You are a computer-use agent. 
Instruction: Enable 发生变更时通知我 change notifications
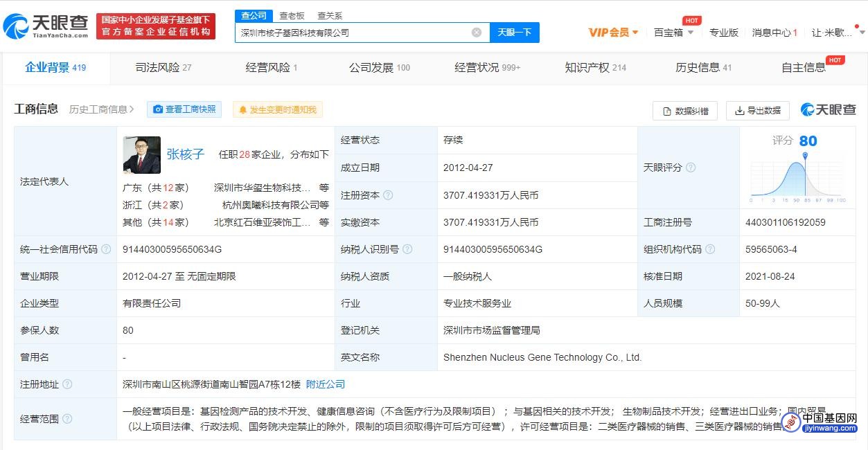[278, 109]
